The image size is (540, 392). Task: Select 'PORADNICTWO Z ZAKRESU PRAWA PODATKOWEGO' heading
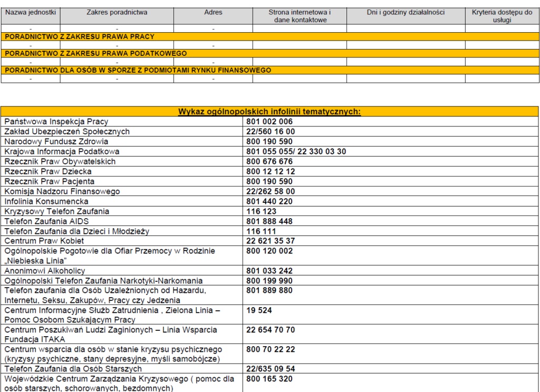96,53
